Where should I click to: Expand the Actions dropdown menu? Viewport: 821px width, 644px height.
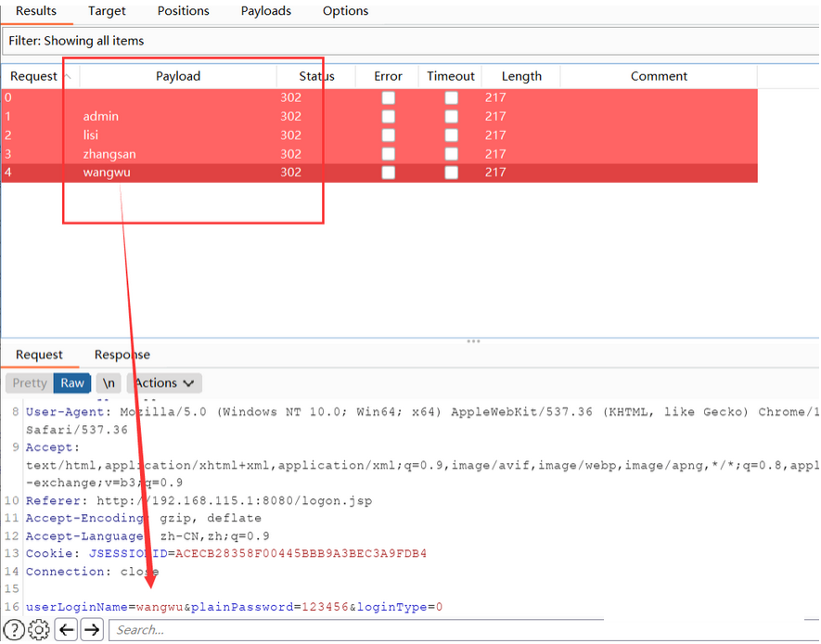(164, 383)
